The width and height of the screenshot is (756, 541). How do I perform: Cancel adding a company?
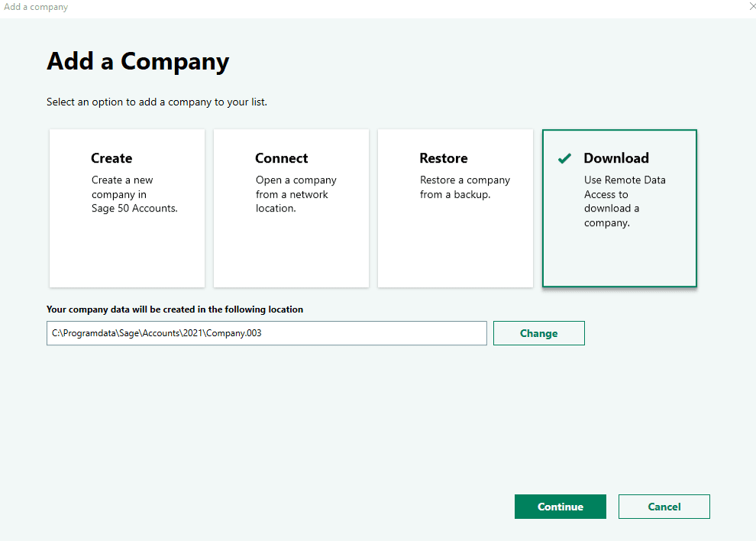664,506
